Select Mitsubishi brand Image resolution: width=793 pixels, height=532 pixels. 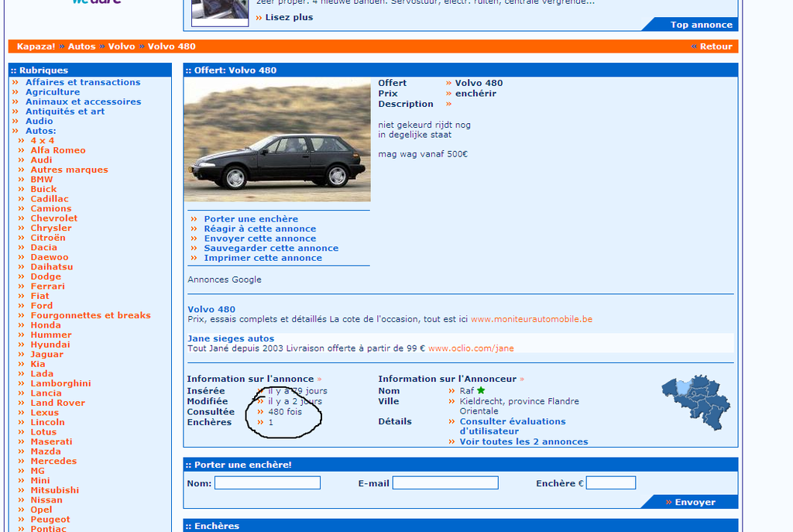[55, 490]
